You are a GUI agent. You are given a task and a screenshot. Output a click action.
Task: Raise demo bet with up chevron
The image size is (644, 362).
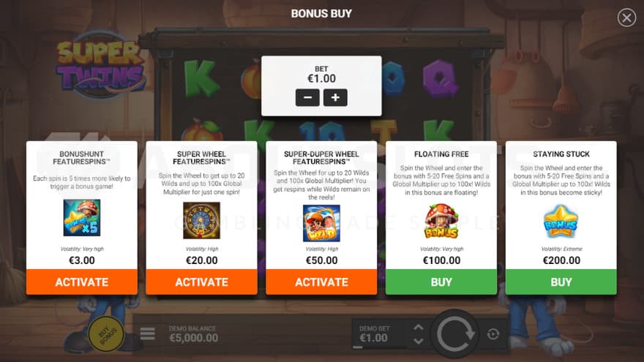418,328
